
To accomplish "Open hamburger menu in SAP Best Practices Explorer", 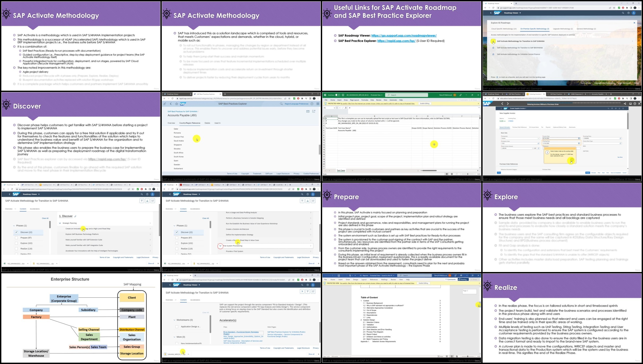I will tap(318, 104).
